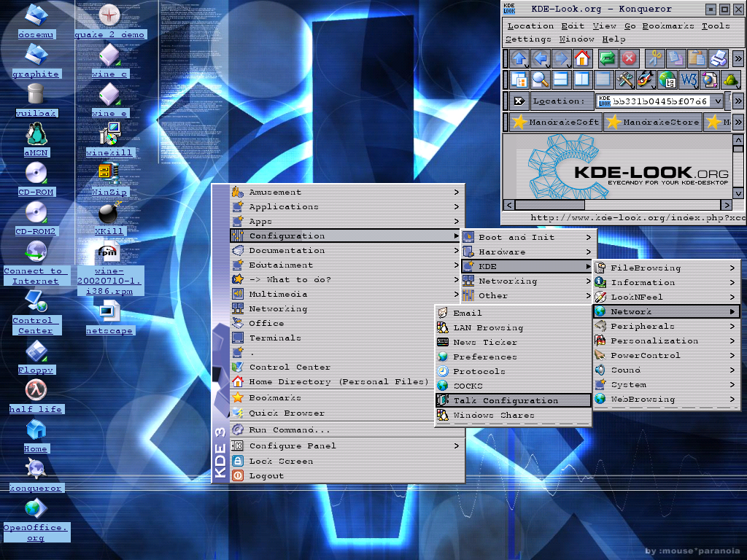747x560 pixels.
Task: Reload the page with green arrows icon
Action: pyautogui.click(x=608, y=58)
